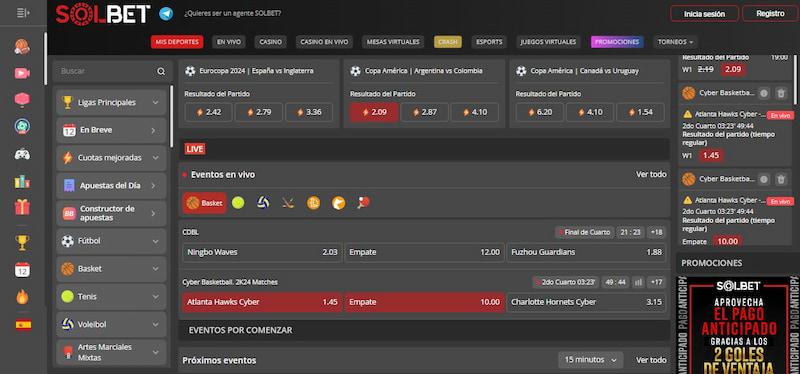Open the JUEGOS VIRTUALES tab
The image size is (800, 374).
pyautogui.click(x=548, y=42)
